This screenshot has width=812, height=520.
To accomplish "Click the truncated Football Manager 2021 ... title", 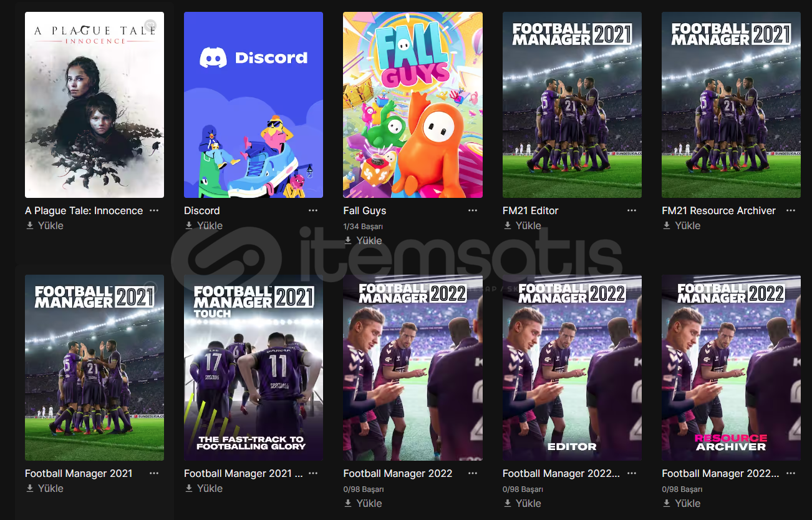I will point(243,474).
